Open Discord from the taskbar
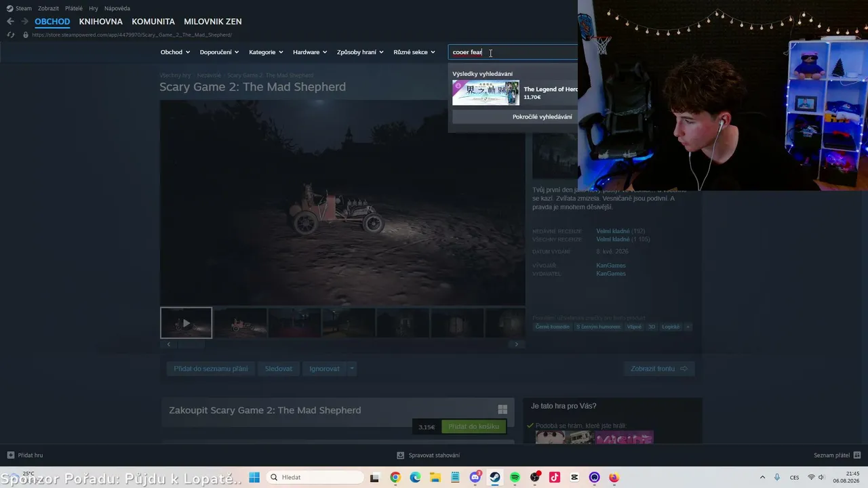868x488 pixels. tap(475, 477)
